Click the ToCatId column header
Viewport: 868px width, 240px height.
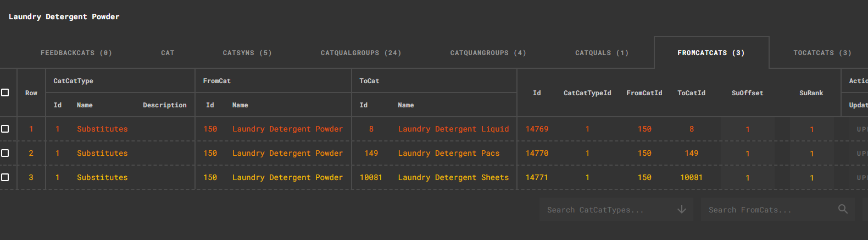691,93
